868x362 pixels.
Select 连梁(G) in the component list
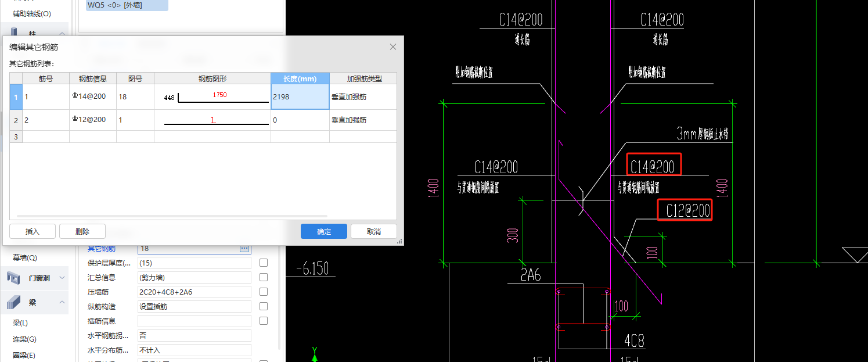pos(24,339)
